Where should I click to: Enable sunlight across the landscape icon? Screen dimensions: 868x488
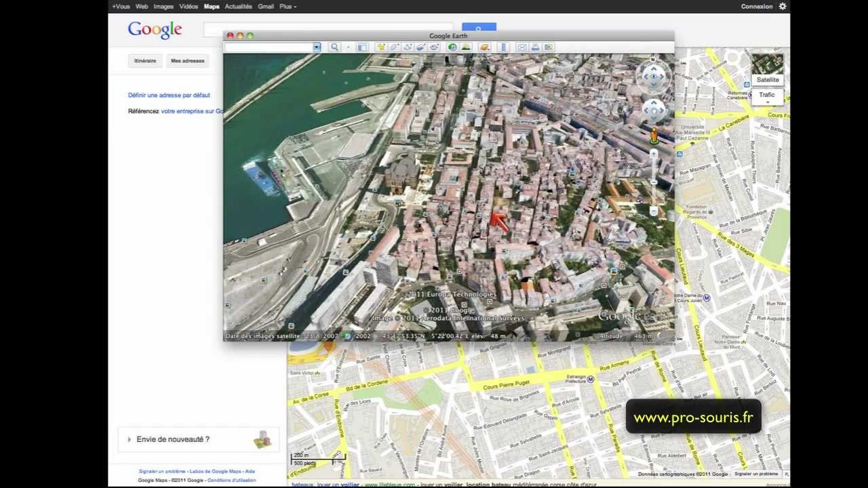click(466, 47)
